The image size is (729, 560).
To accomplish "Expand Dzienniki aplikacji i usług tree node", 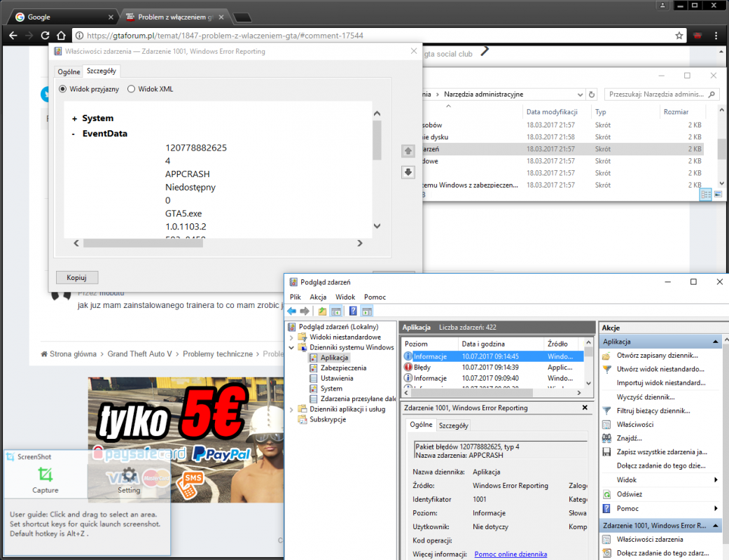I will point(291,409).
